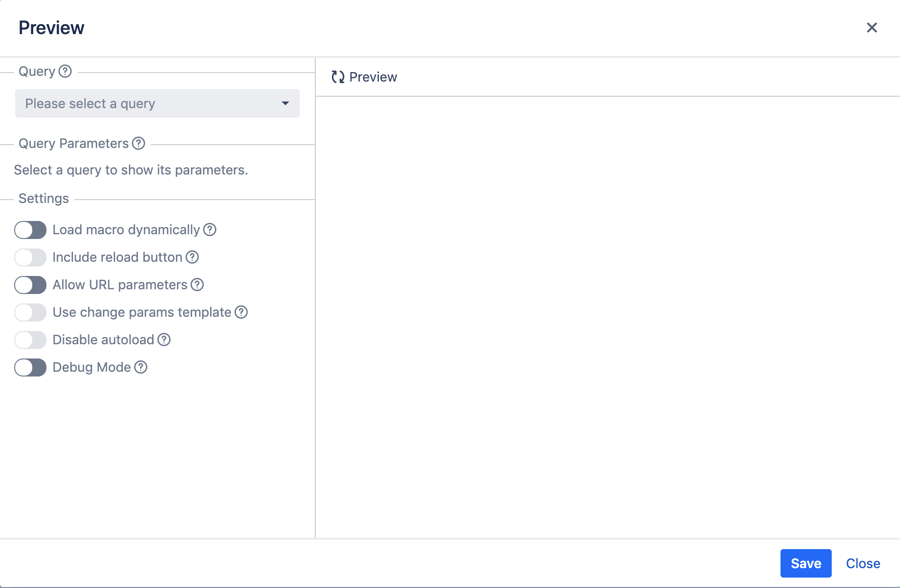Open help for Debug Mode
This screenshot has width=900, height=588.
point(141,367)
